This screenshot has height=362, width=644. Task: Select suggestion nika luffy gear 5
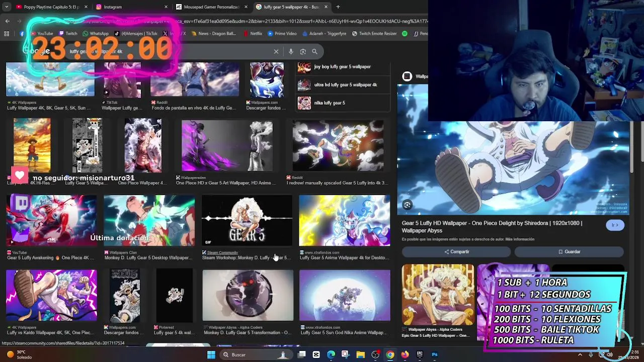[x=343, y=103]
